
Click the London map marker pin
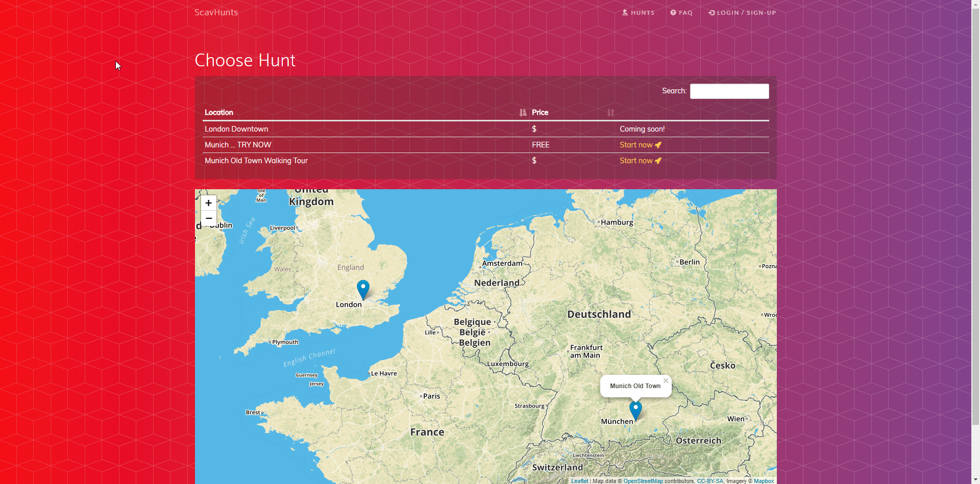pos(363,289)
